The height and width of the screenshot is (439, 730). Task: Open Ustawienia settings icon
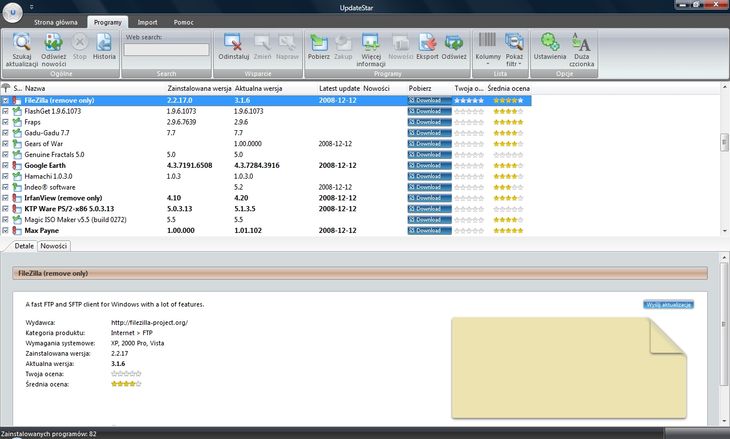tap(550, 42)
